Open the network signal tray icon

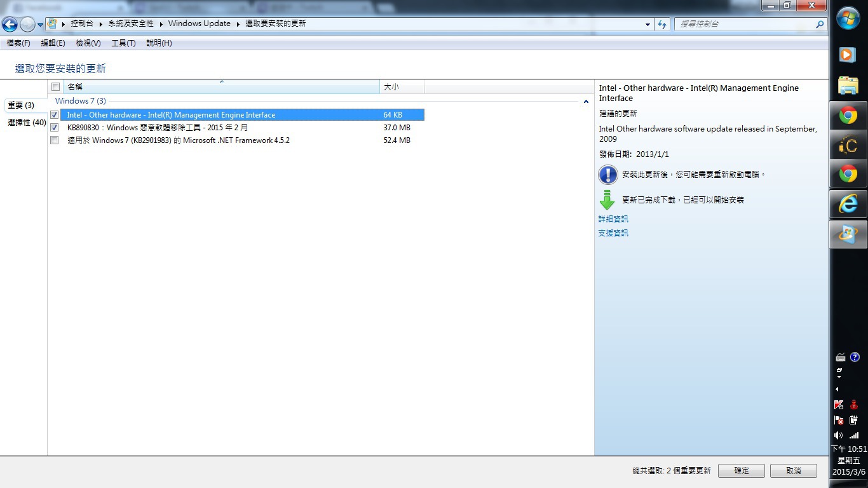click(x=854, y=435)
